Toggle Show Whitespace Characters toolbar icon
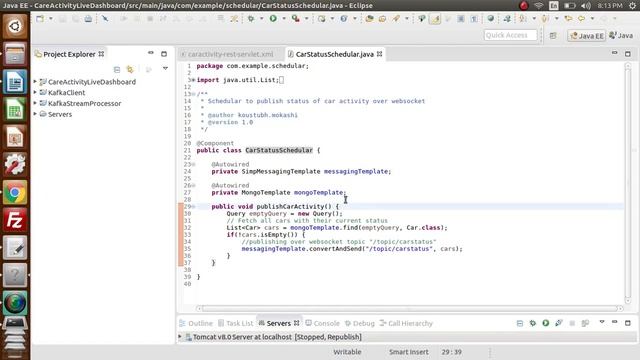Screen dimensions: 640x360 [x=474, y=19]
